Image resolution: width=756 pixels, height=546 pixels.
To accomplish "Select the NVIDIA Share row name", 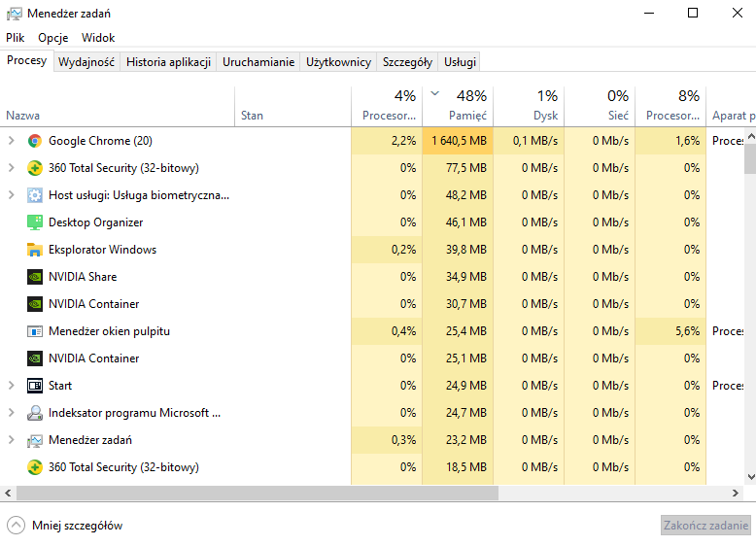I will tap(83, 277).
